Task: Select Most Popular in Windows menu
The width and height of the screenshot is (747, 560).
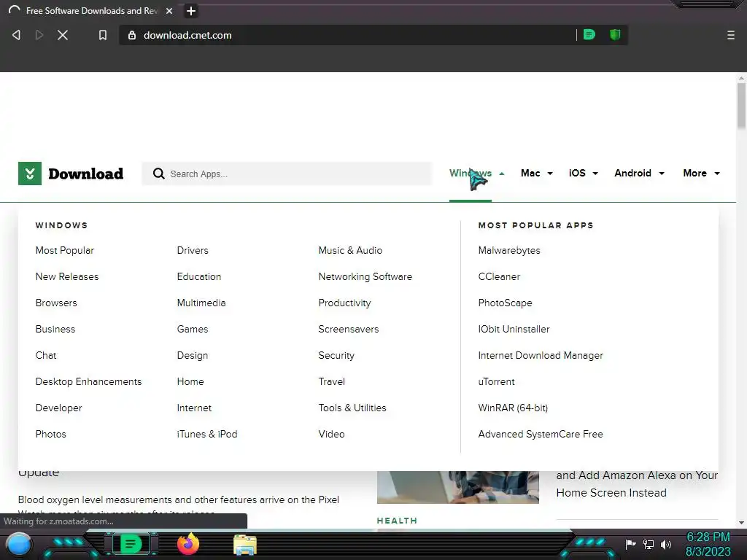Action: point(65,251)
